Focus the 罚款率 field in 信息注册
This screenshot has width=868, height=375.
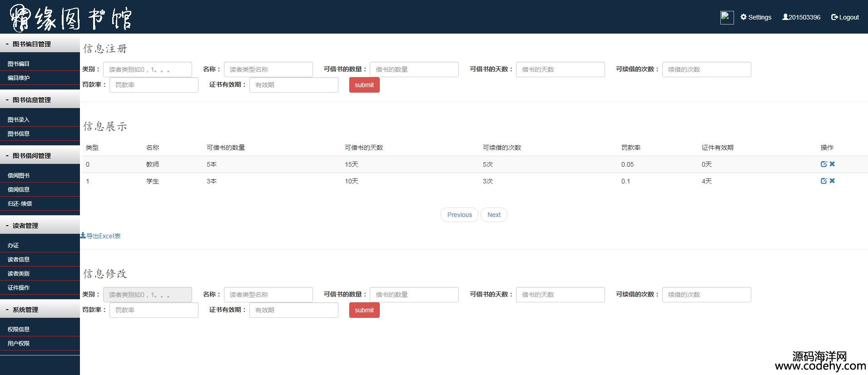coord(154,85)
